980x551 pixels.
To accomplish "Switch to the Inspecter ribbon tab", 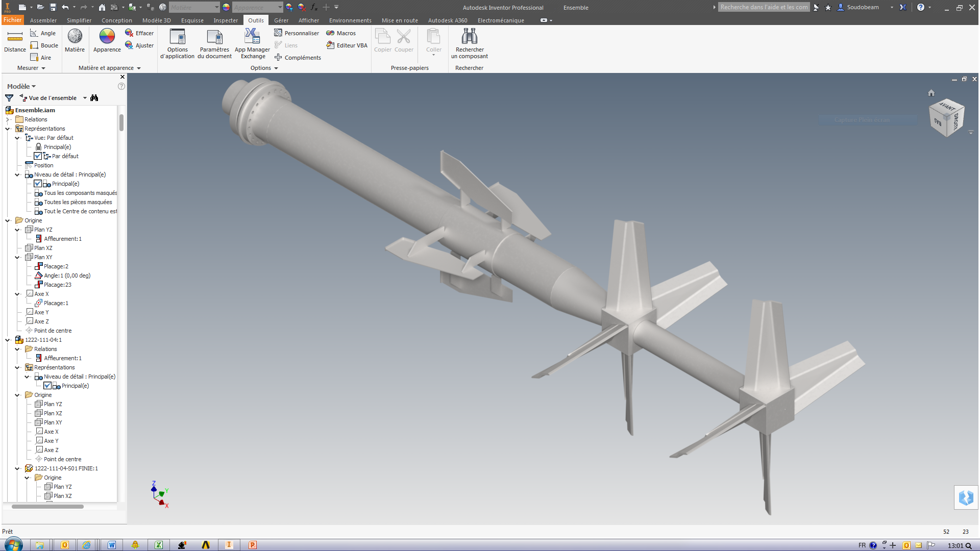I will coord(226,20).
